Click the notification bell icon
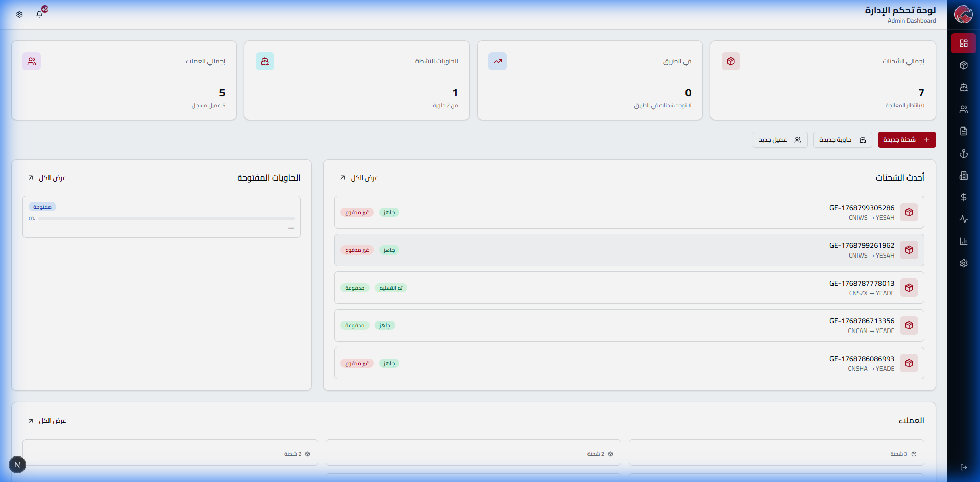The height and width of the screenshot is (482, 980). (39, 14)
